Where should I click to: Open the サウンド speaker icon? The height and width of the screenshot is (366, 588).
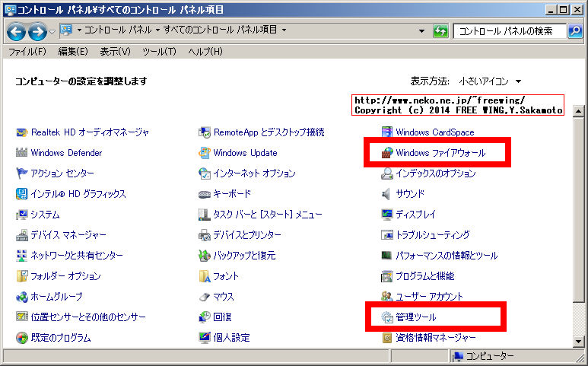386,194
